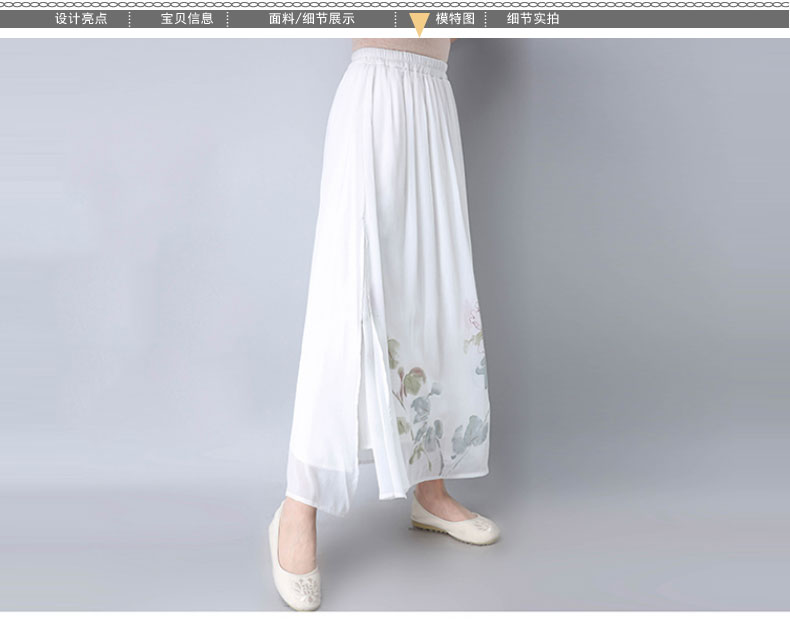The image size is (790, 628).
Task: Click the yellow triangle marker beside 模特图
Action: [419, 24]
